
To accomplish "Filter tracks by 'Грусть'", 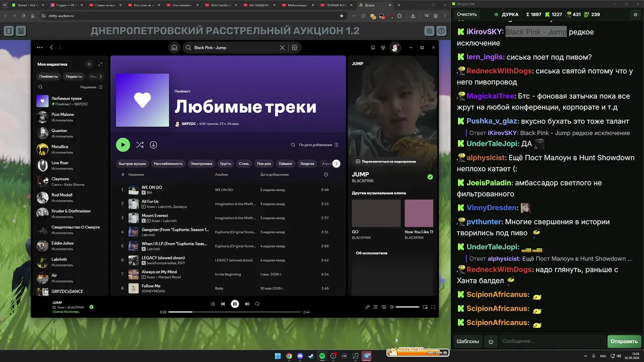I will (225, 163).
